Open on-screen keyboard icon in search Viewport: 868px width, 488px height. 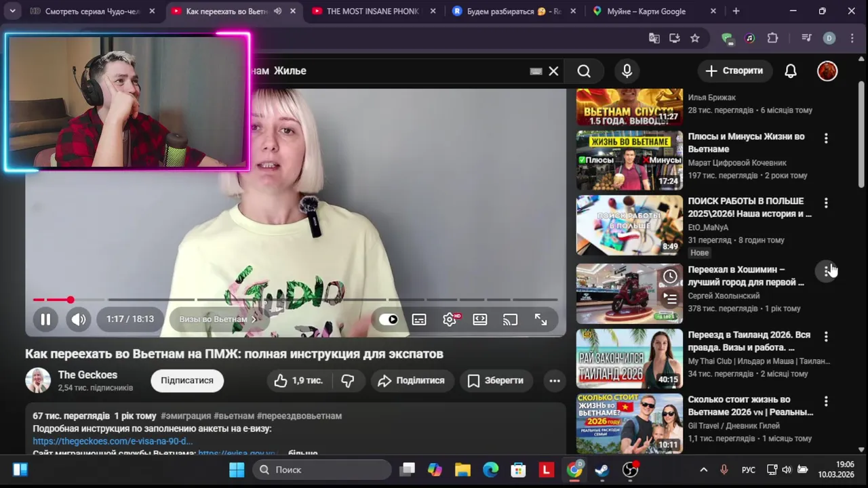click(536, 71)
